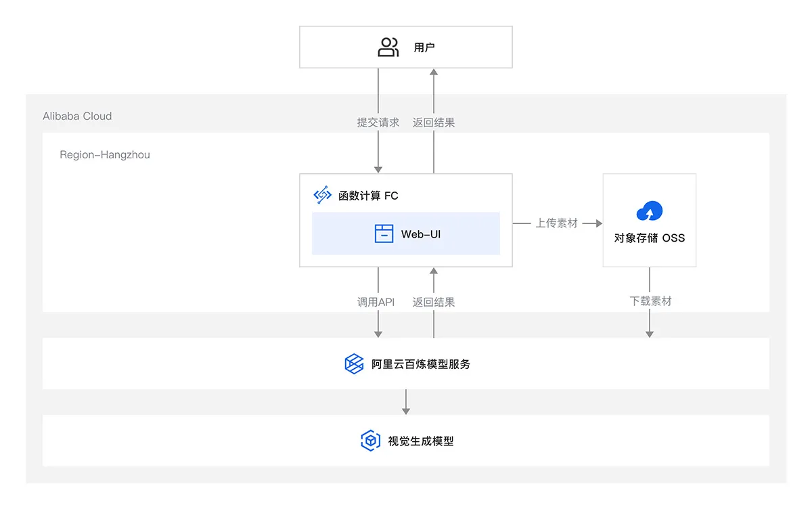Viewport: 812px width, 509px height.
Task: Click the 用户 user icon
Action: tap(388, 47)
